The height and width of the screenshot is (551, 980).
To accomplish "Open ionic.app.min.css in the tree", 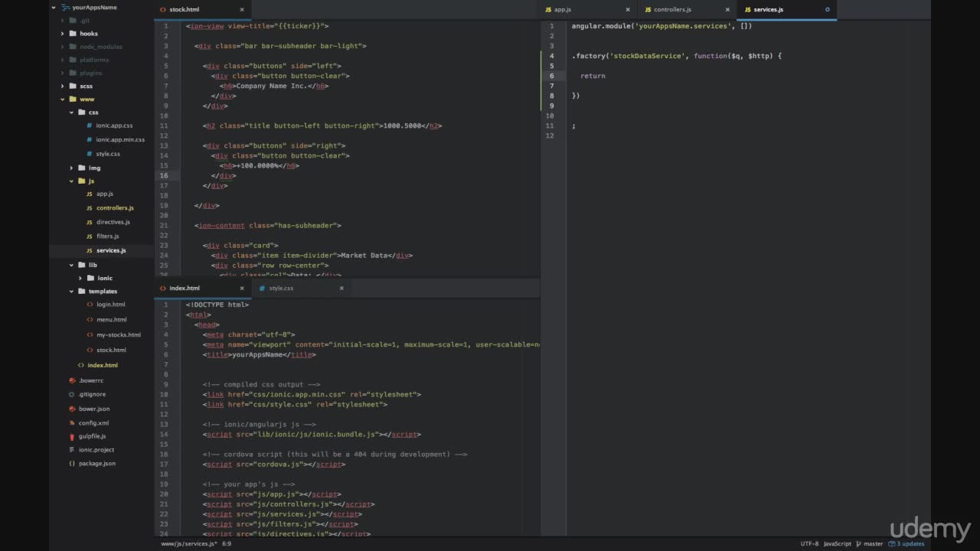I will [120, 140].
